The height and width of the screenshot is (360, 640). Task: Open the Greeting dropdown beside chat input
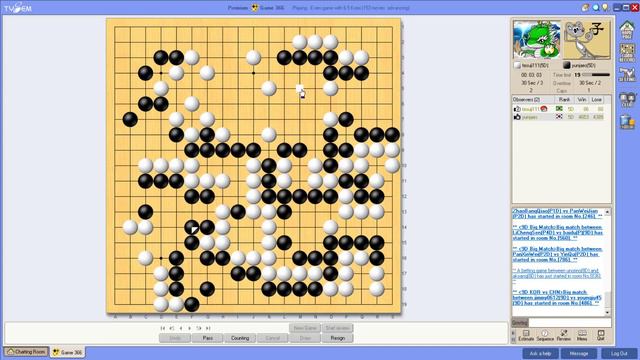click(x=520, y=322)
